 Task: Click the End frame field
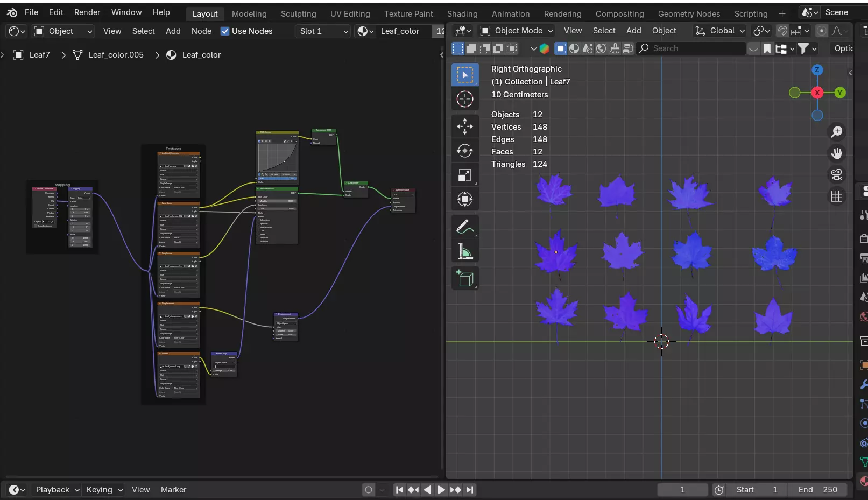(x=817, y=490)
